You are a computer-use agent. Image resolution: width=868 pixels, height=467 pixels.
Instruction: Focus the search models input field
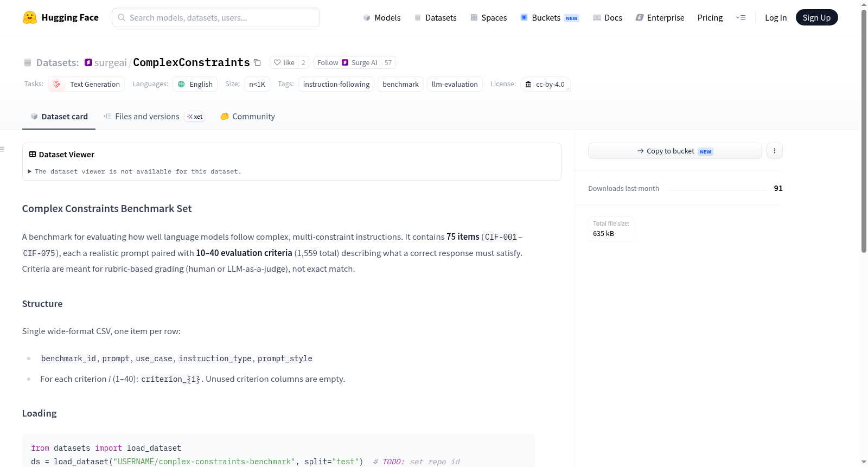[216, 17]
